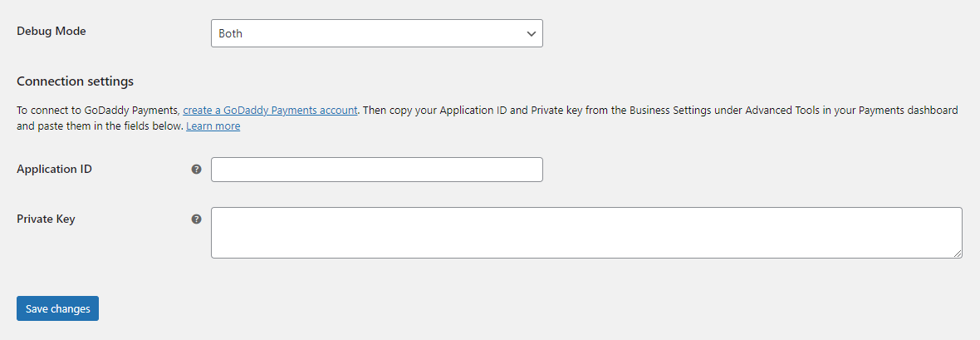This screenshot has width=980, height=340.
Task: Grab the Private Key textarea resize handle
Action: click(958, 254)
